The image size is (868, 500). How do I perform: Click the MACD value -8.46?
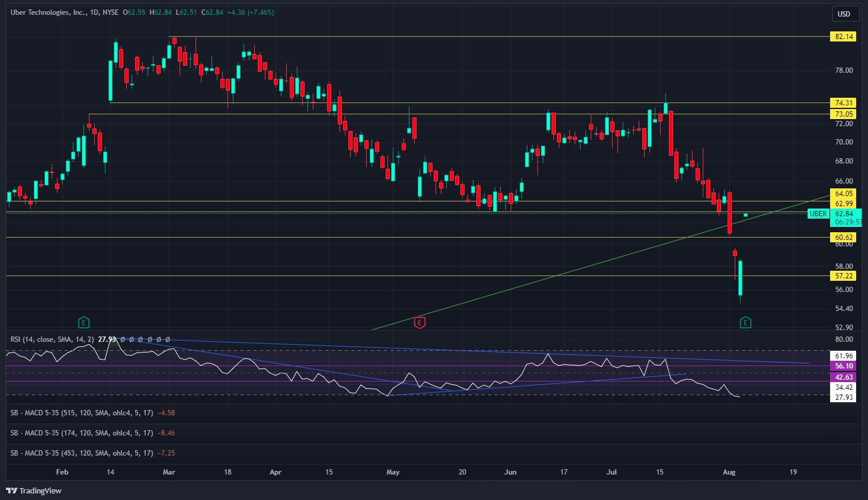pos(166,433)
